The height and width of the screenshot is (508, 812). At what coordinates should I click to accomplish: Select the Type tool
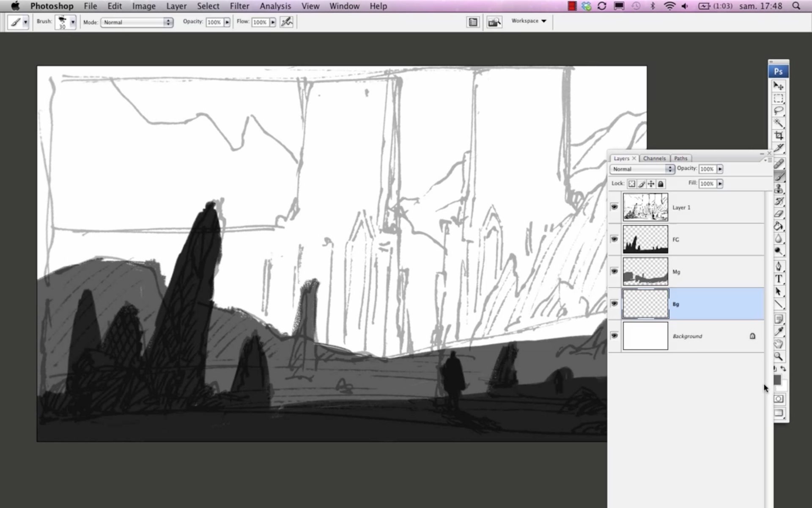(778, 279)
